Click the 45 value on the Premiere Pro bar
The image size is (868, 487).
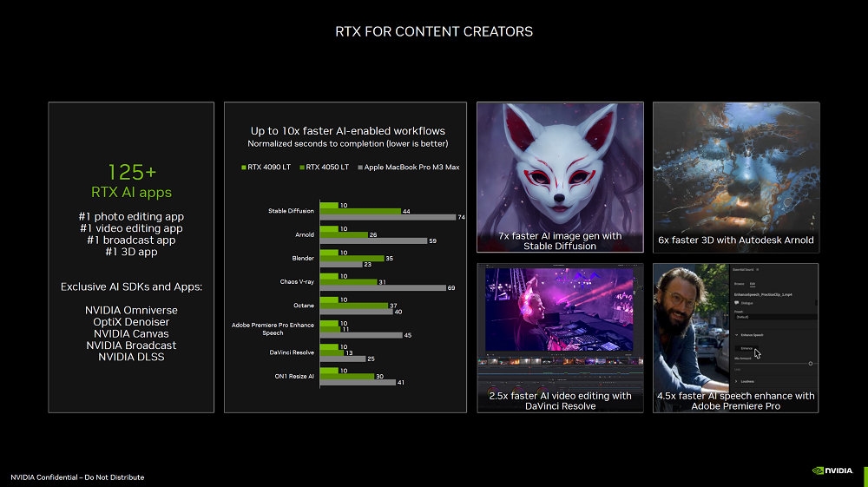pos(407,335)
